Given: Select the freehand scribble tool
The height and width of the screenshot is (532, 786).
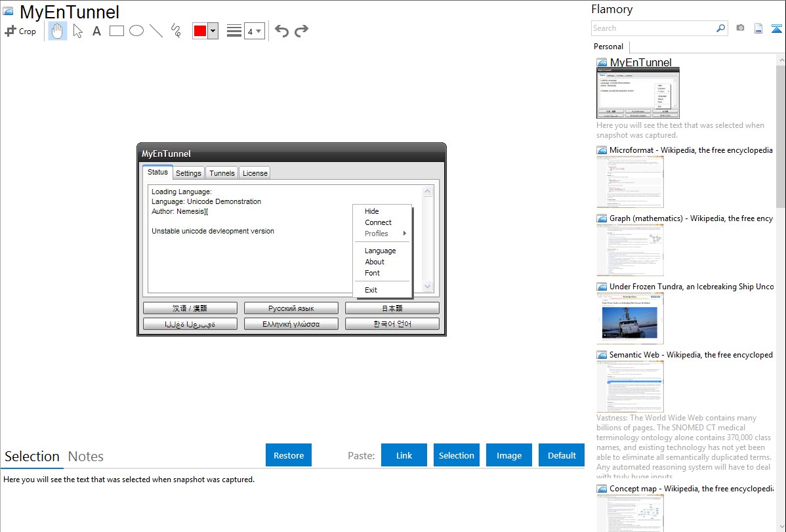Looking at the screenshot, I should coord(176,31).
